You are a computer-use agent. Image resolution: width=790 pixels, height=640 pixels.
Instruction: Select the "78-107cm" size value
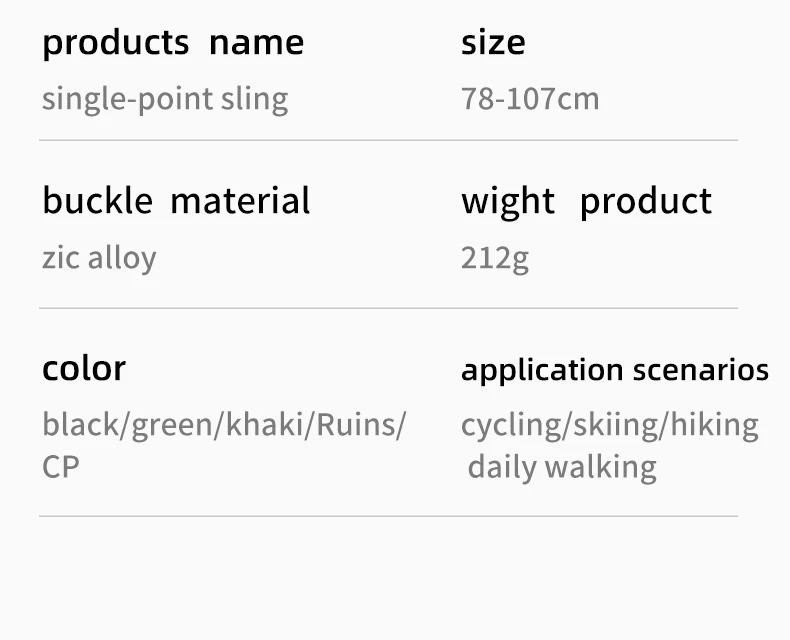530,99
